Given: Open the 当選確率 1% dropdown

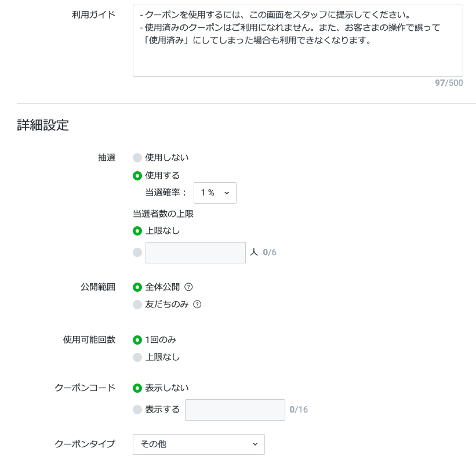Looking at the screenshot, I should (x=215, y=193).
